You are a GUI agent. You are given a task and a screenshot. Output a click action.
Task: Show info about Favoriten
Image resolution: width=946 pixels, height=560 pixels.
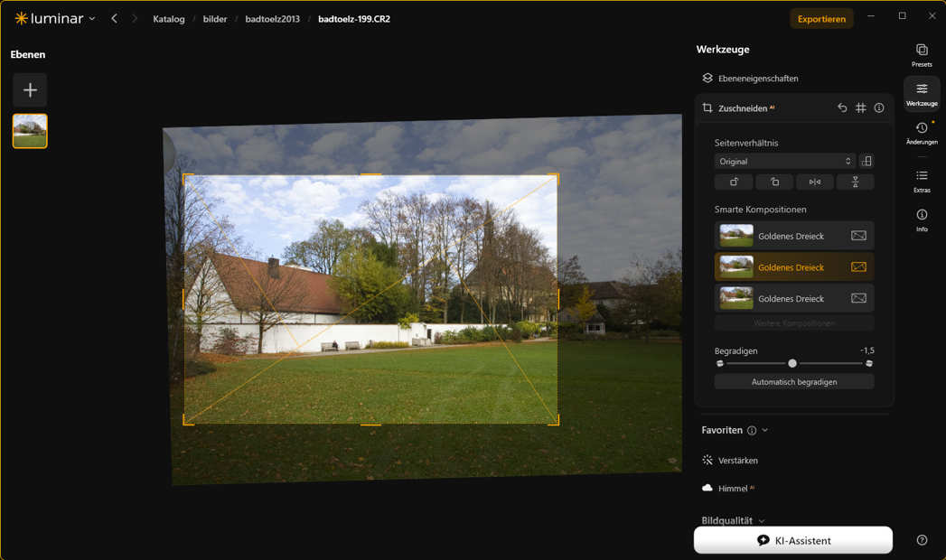click(752, 431)
